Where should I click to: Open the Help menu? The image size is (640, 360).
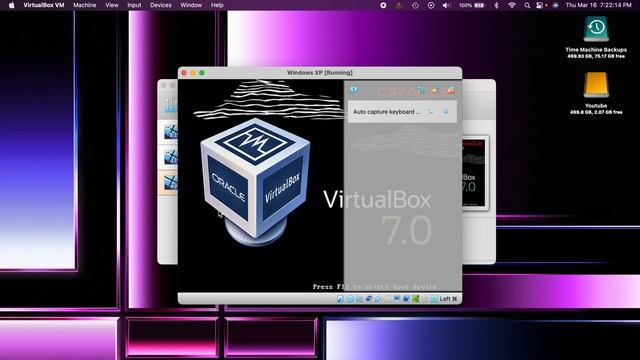217,5
